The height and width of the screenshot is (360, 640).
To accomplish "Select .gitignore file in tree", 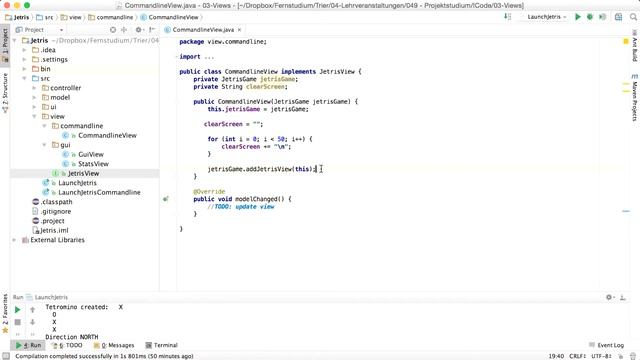I will pos(56,211).
